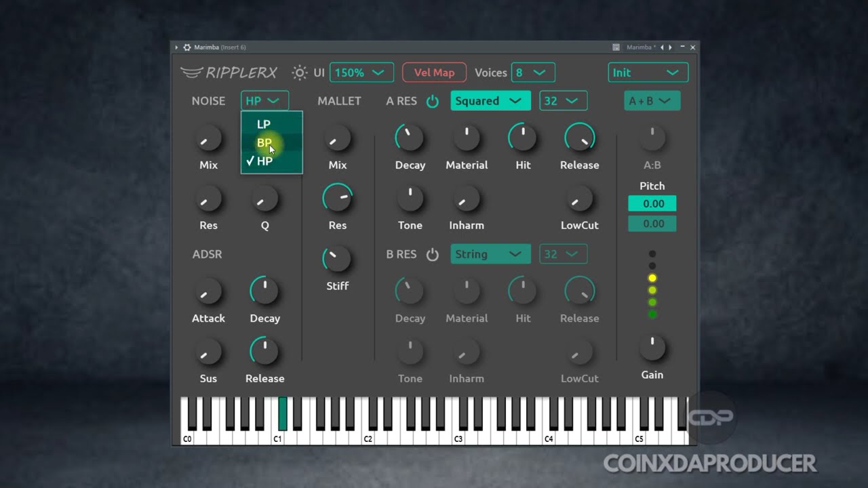Viewport: 868px width, 488px height.
Task: Click the A RES LowCut knob
Action: tap(580, 199)
